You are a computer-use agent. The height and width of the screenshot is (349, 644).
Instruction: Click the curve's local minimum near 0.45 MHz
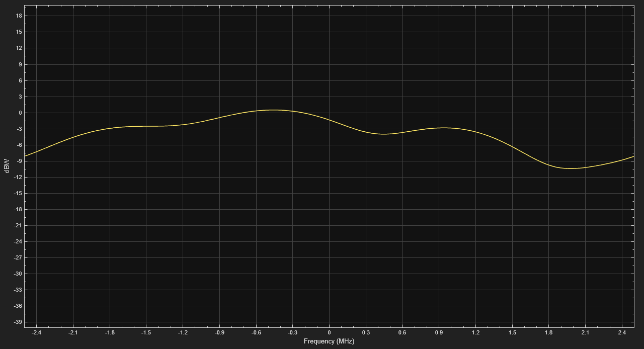pos(383,134)
